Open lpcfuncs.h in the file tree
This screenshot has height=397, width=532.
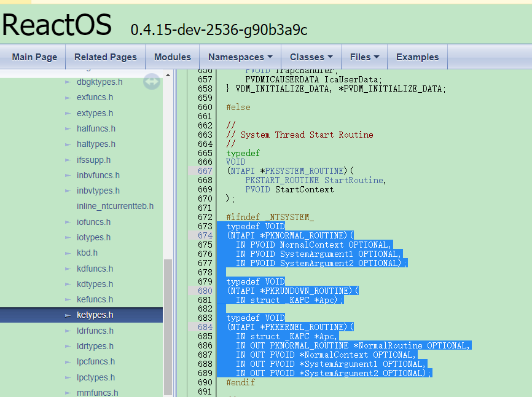(96, 362)
